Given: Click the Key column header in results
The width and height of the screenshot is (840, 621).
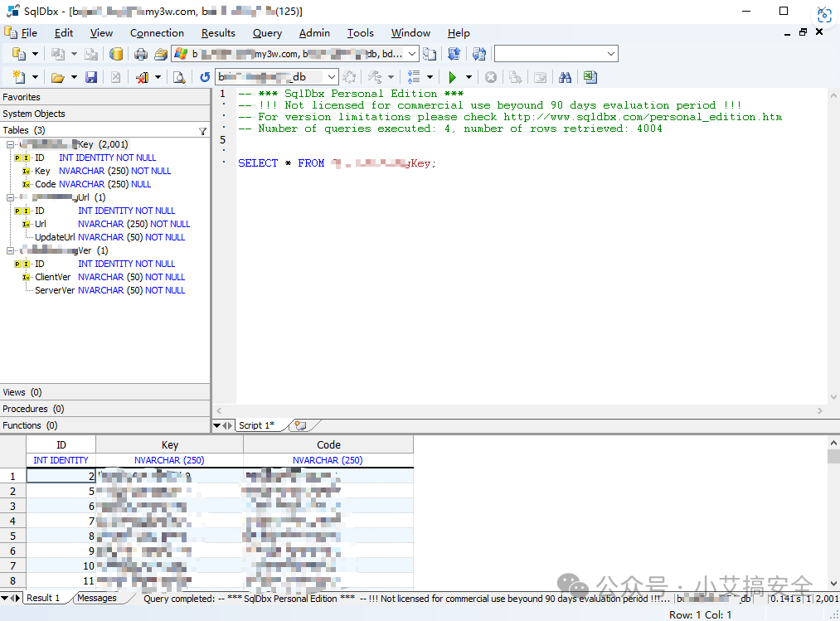Looking at the screenshot, I should [x=170, y=444].
